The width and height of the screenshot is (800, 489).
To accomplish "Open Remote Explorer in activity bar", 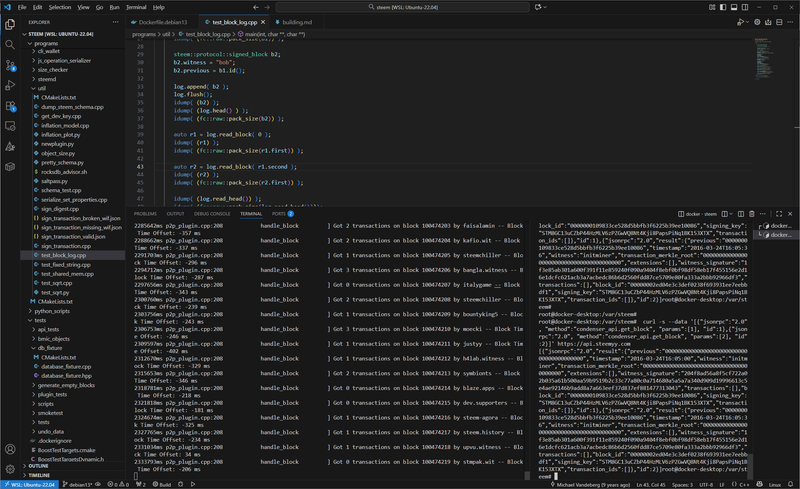I will coord(11,126).
